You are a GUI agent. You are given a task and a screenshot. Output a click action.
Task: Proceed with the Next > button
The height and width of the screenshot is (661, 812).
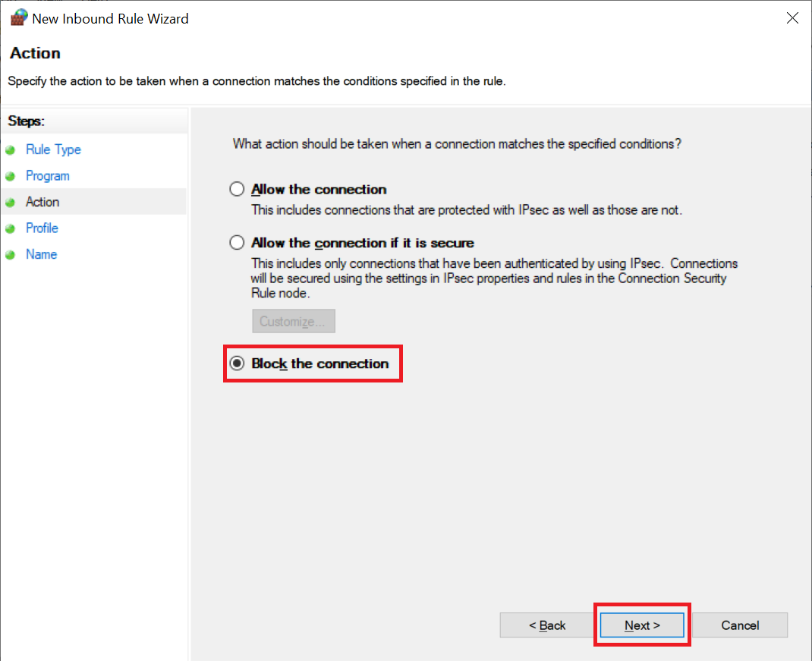[642, 625]
